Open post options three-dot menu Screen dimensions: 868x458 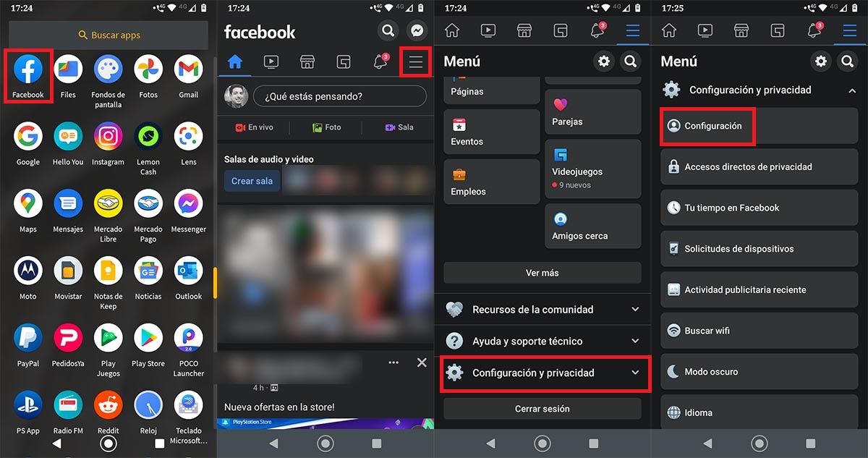393,362
